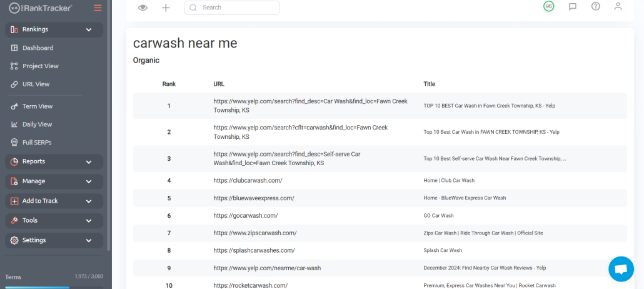Expand the Manage section chevron
The height and width of the screenshot is (289, 644).
[x=89, y=181]
